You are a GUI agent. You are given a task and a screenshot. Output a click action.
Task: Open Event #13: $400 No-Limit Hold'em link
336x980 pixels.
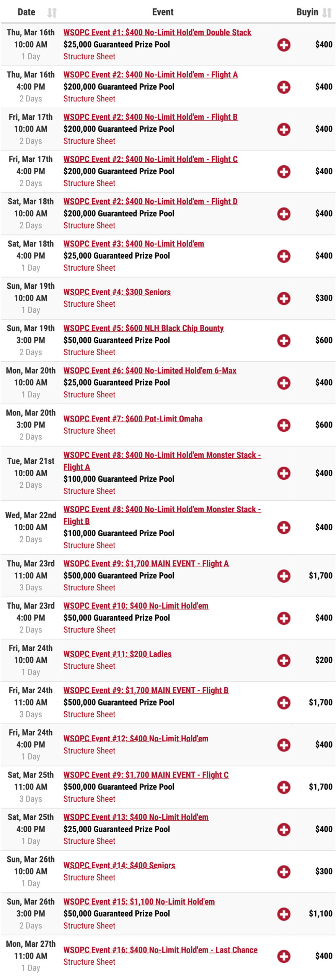point(136,817)
